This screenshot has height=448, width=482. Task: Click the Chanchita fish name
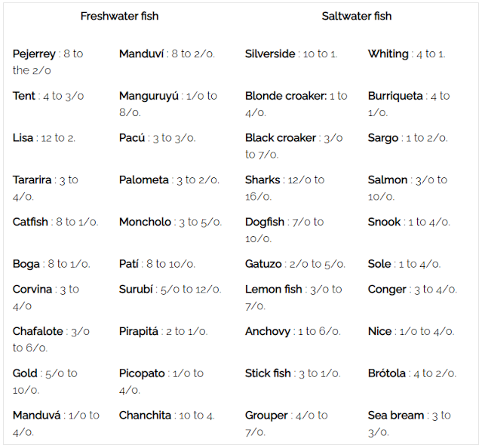click(145, 416)
